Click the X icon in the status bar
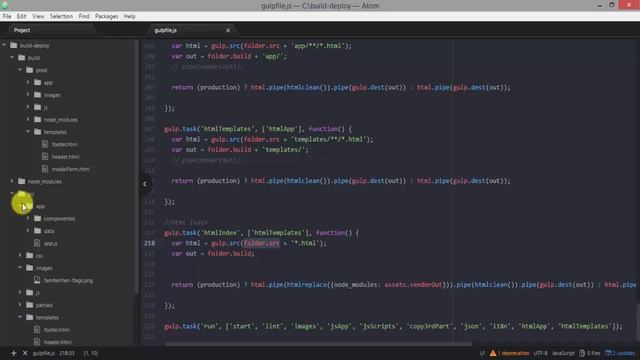 tap(25, 353)
